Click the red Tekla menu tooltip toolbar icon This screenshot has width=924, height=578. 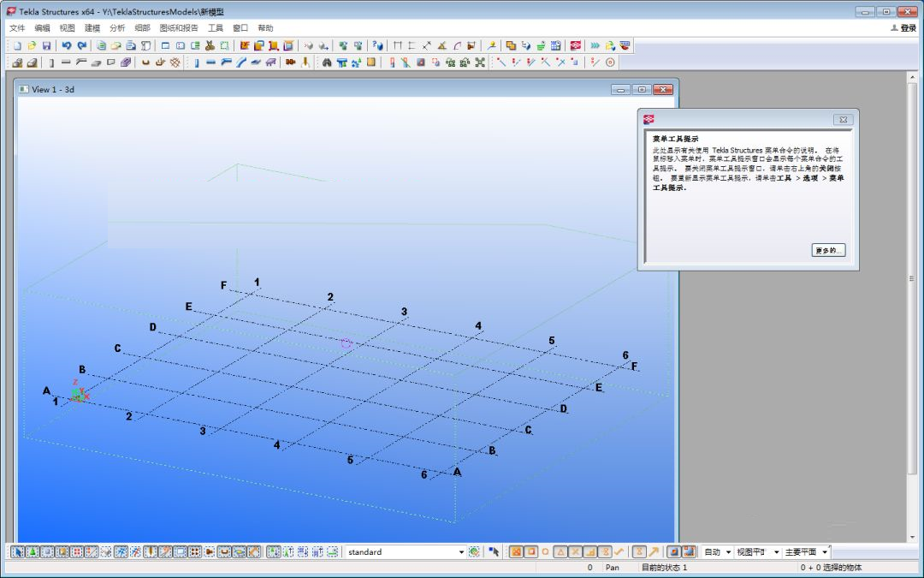pos(576,45)
